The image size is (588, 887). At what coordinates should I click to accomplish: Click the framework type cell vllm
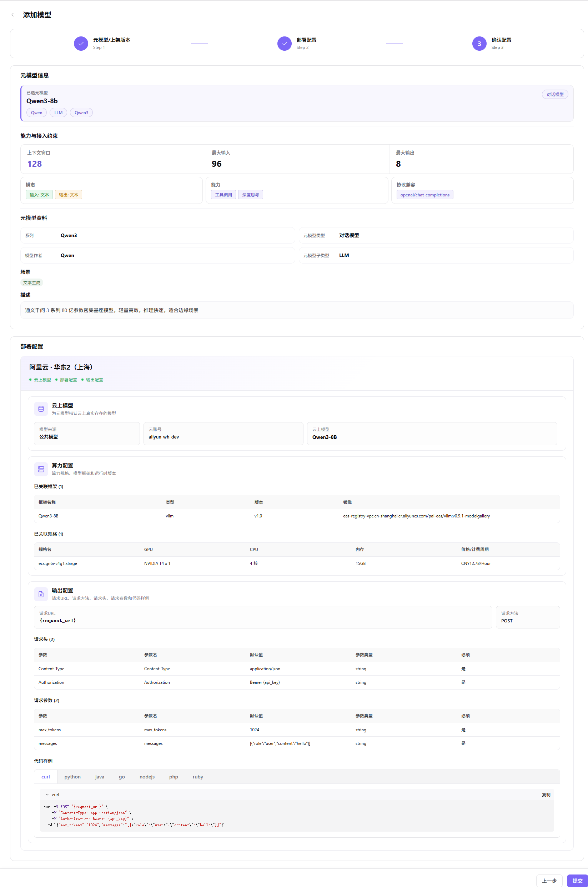170,516
